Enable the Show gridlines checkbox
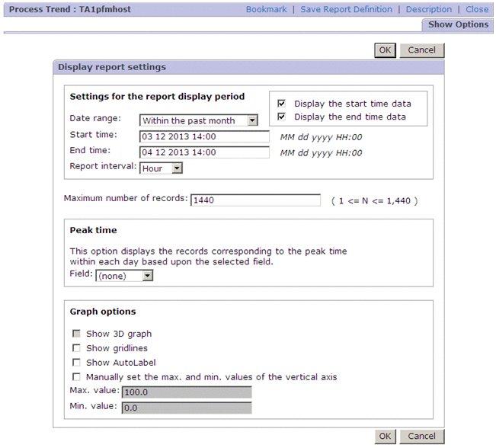 (76, 348)
